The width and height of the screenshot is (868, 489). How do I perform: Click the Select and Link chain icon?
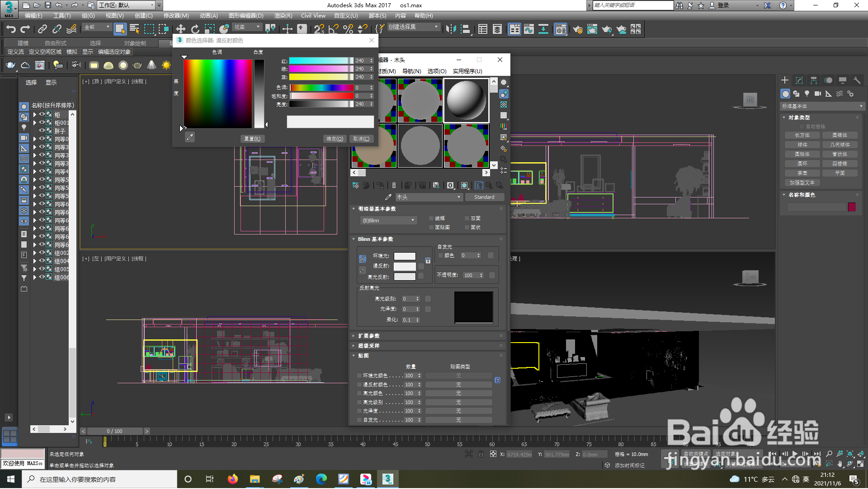click(42, 29)
